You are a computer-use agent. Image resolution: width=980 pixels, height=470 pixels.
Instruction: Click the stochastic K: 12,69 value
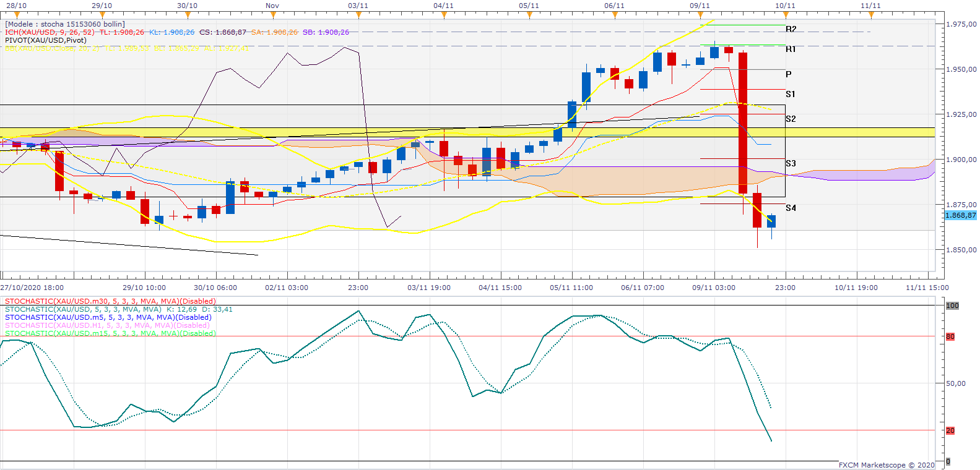182,309
